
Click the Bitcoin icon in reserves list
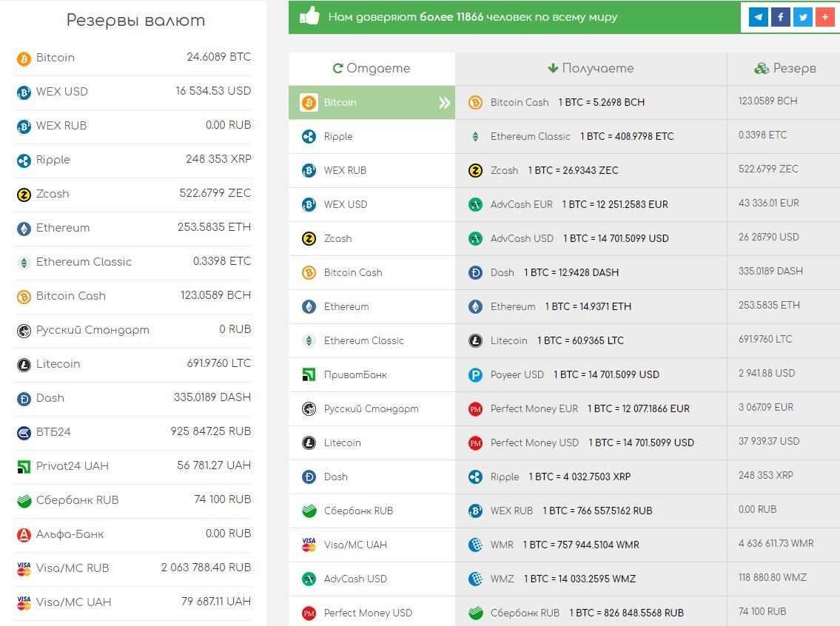[x=24, y=58]
